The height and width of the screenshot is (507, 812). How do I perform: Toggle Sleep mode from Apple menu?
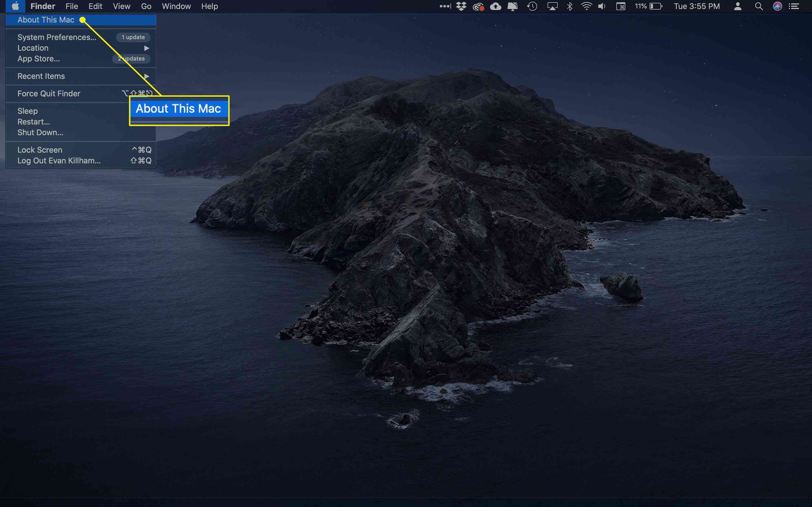27,111
